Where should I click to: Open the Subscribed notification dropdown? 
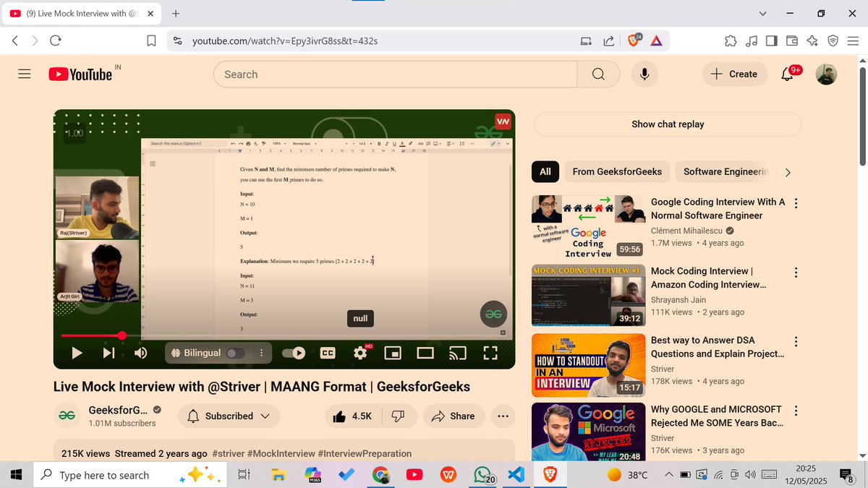229,416
